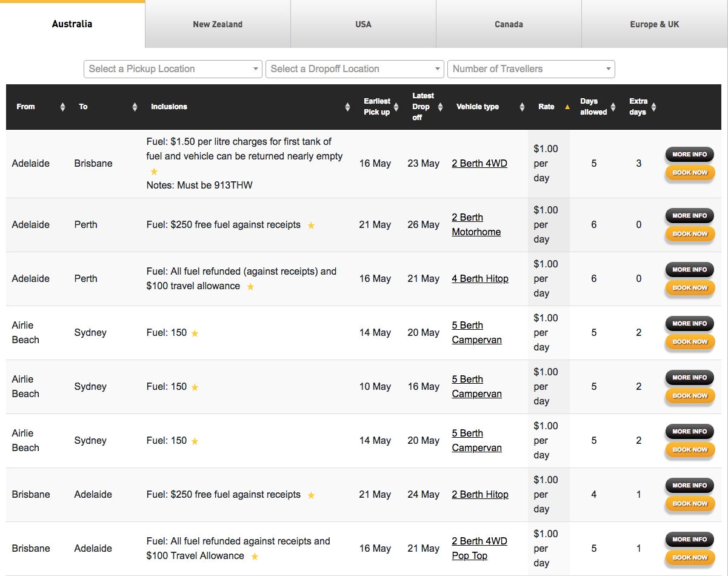Select the USA tab
This screenshot has width=728, height=576.
click(x=363, y=24)
